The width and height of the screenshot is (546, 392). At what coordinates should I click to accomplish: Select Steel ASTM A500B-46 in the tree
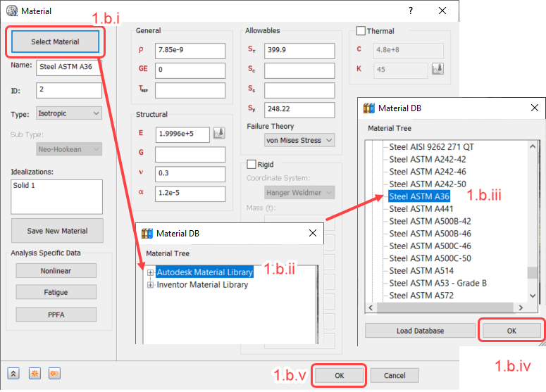pos(430,234)
